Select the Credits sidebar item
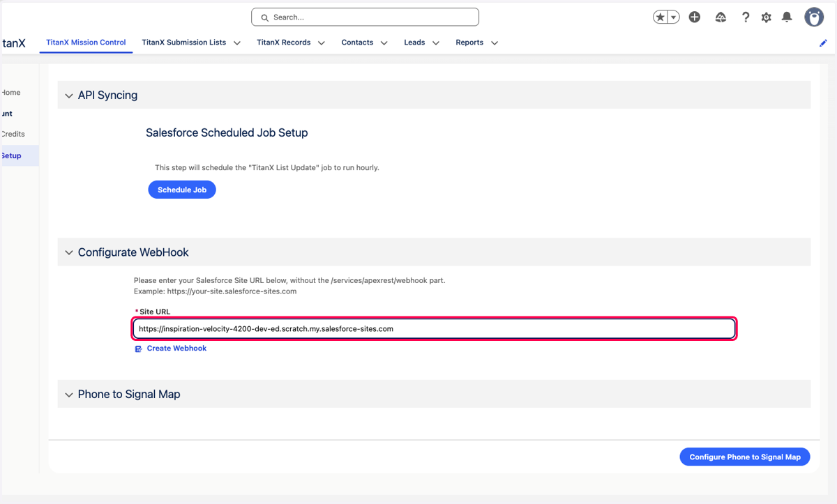837x504 pixels. (x=13, y=134)
